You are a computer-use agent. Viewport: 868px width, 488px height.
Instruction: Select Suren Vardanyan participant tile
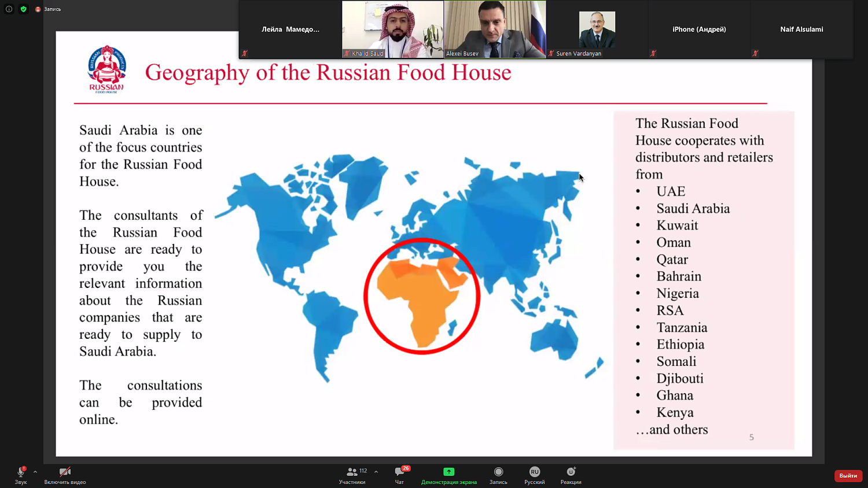click(x=597, y=29)
